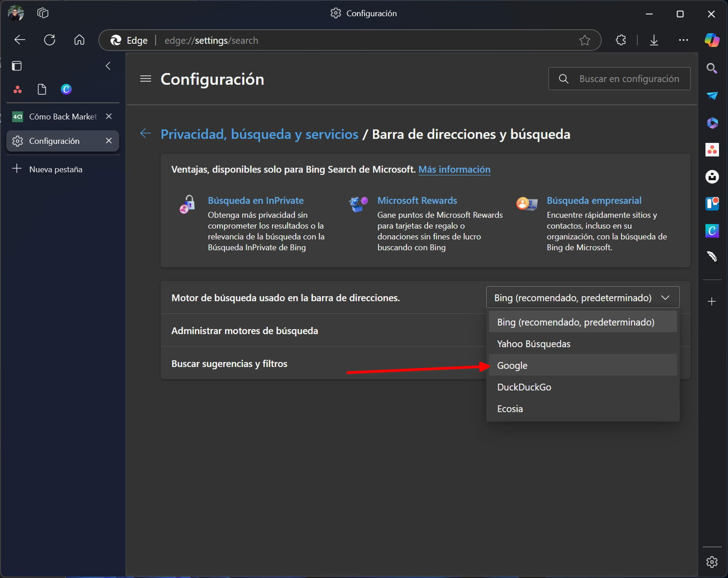Click the browser back arrow button

click(20, 40)
